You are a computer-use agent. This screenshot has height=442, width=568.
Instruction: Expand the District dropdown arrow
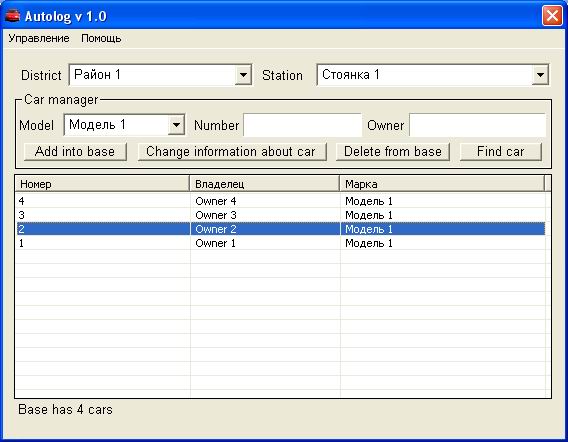[x=243, y=75]
